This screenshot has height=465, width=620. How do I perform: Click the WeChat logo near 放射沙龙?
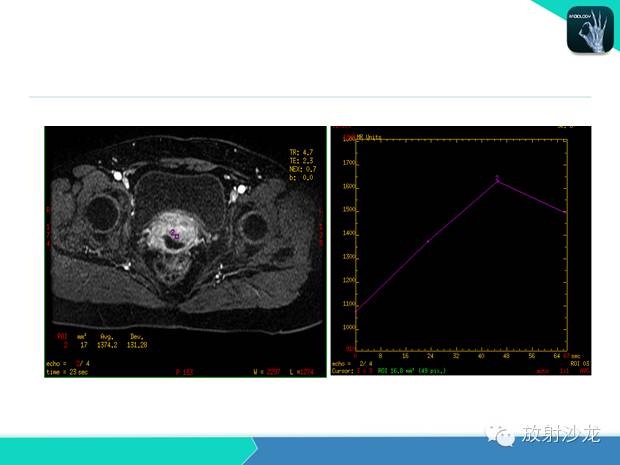(500, 435)
